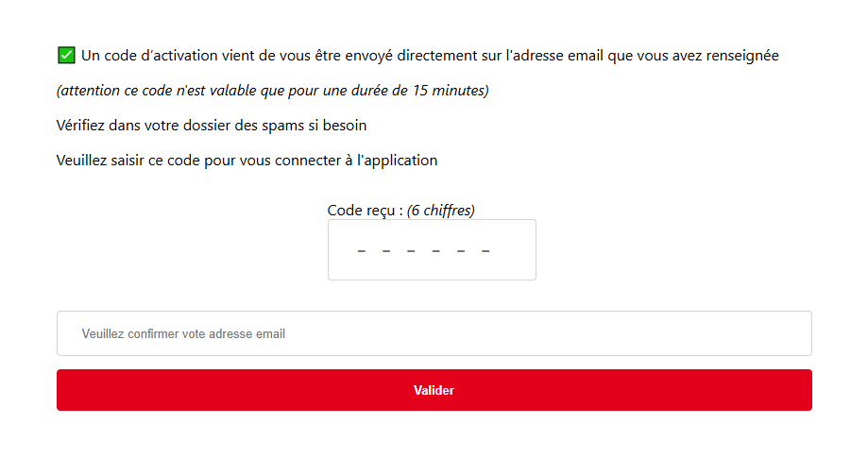Click the word "application" in the instruction line
The height and width of the screenshot is (475, 868).
398,160
